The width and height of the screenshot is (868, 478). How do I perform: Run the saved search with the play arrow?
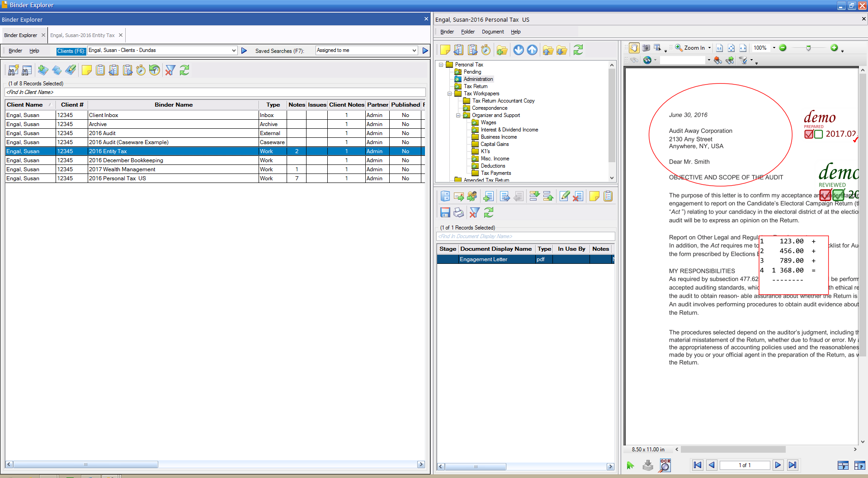click(x=425, y=51)
